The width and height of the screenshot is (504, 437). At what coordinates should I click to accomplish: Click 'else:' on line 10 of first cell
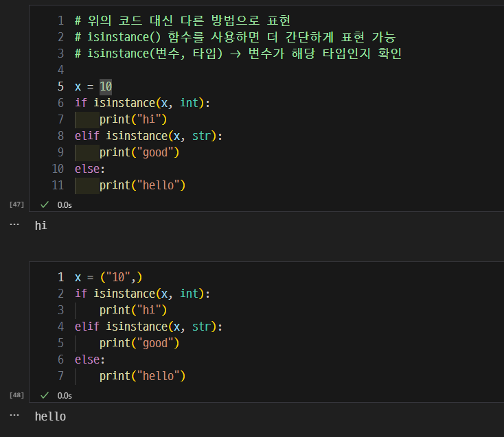click(x=90, y=169)
